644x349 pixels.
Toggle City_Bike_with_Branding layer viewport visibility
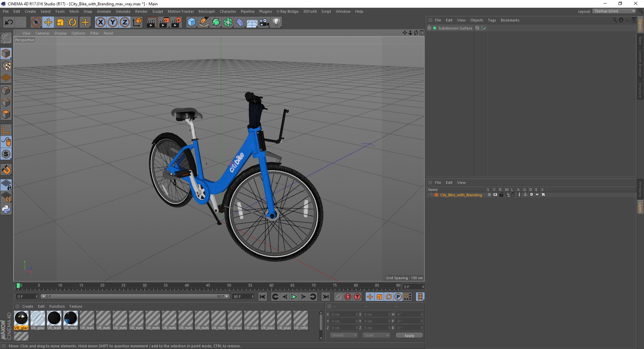495,195
